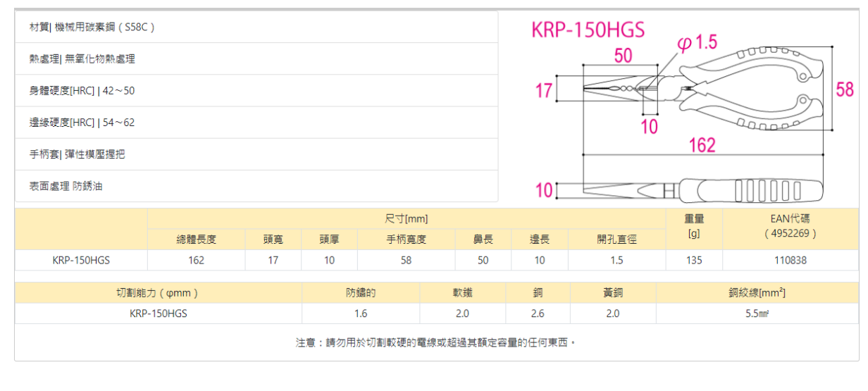Select the 熱處理 無氧化物熱處理 row
Viewport: 868px width, 391px height.
tap(256, 59)
